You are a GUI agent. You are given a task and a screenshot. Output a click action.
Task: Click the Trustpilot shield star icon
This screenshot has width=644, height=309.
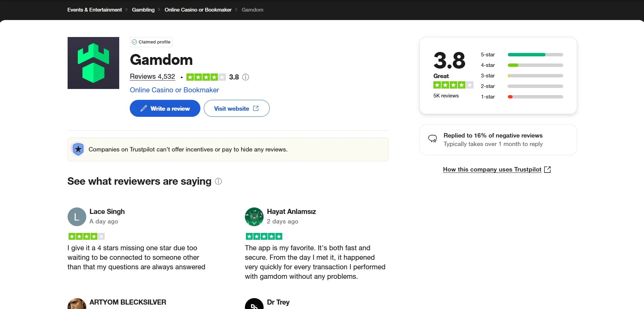click(x=78, y=149)
